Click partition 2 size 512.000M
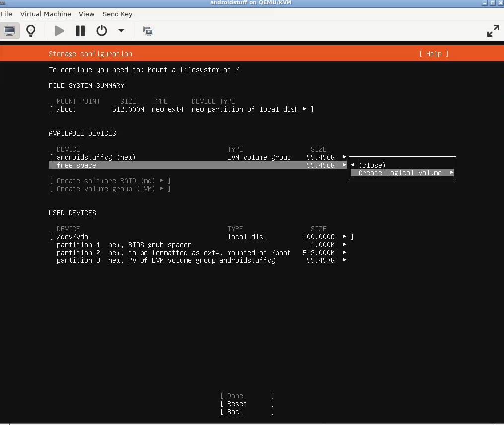 [x=318, y=253]
